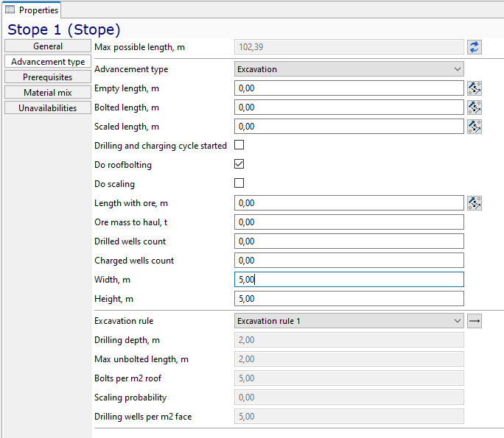Image resolution: width=504 pixels, height=438 pixels.
Task: Click the Properties tab table icon
Action: pos(10,10)
